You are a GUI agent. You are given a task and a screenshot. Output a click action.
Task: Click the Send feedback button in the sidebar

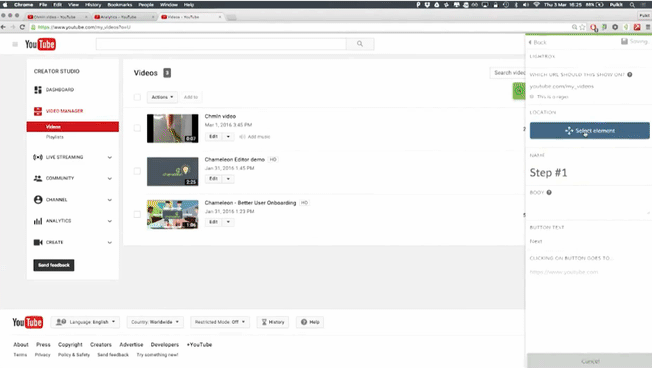pos(54,265)
